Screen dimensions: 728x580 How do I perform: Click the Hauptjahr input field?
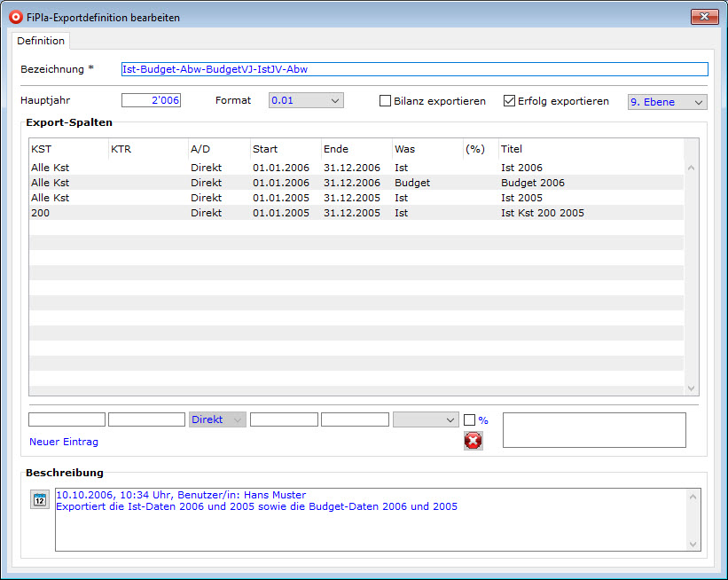pyautogui.click(x=151, y=101)
